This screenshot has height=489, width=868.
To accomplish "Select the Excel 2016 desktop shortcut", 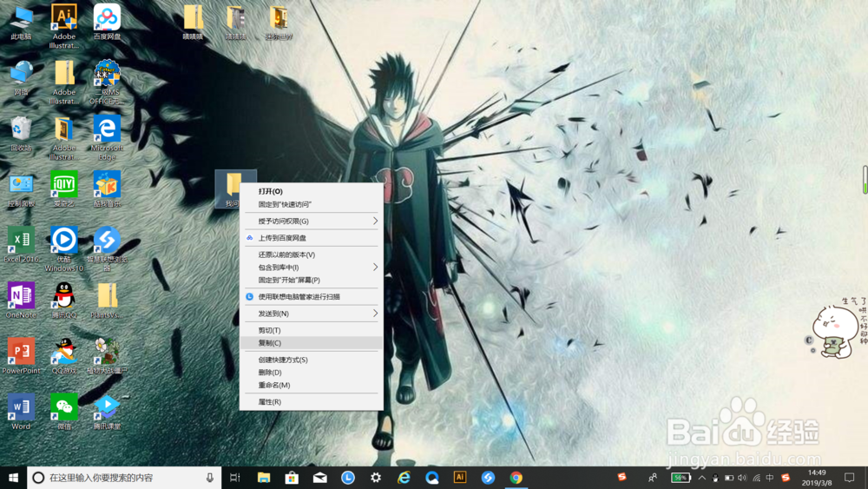I will pos(21,245).
